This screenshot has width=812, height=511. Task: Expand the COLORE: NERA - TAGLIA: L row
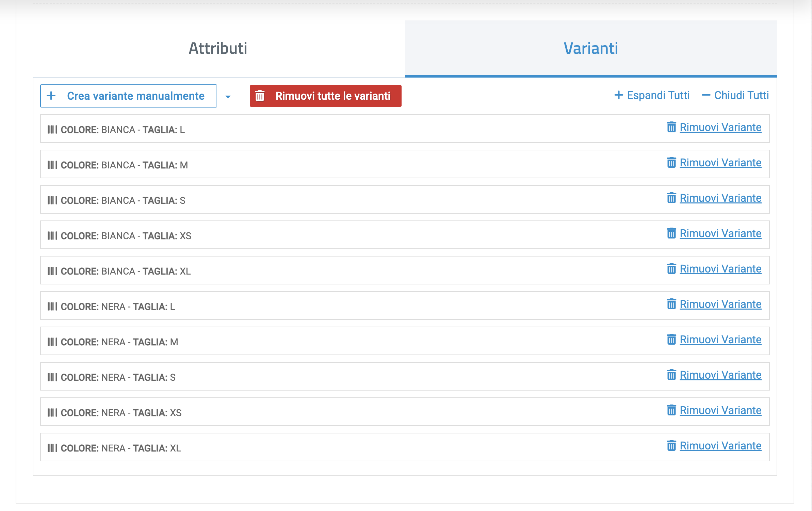click(x=405, y=306)
